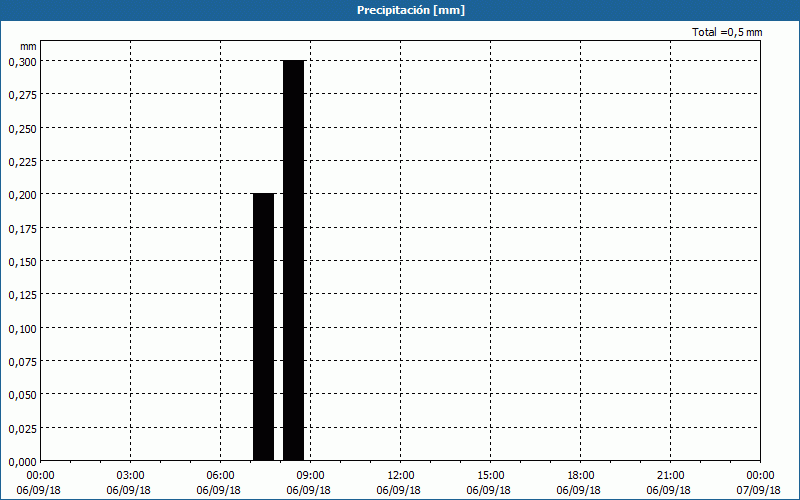Click the 0,000 y-axis label

[x=22, y=462]
